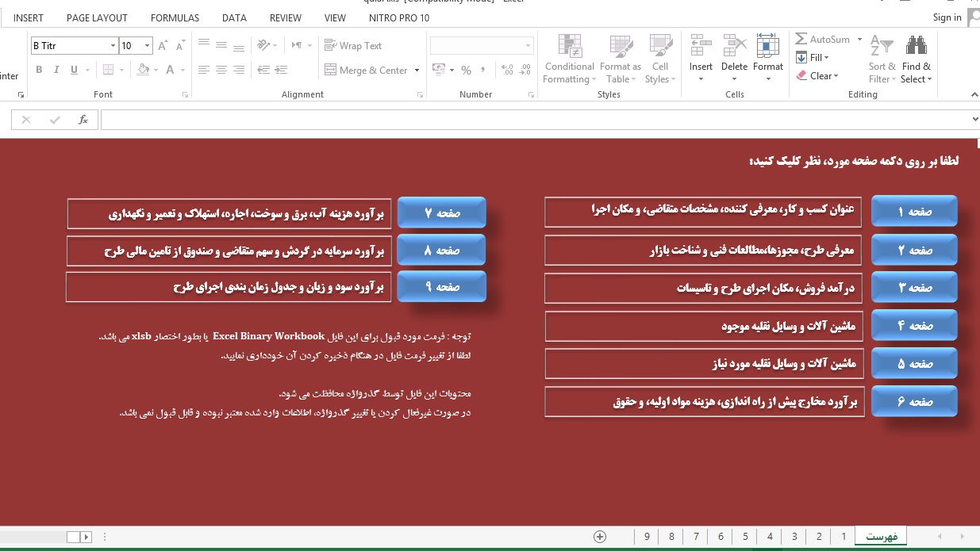Viewport: 980px width, 551px height.
Task: Switch to the فهرست sheet tab
Action: coord(882,537)
